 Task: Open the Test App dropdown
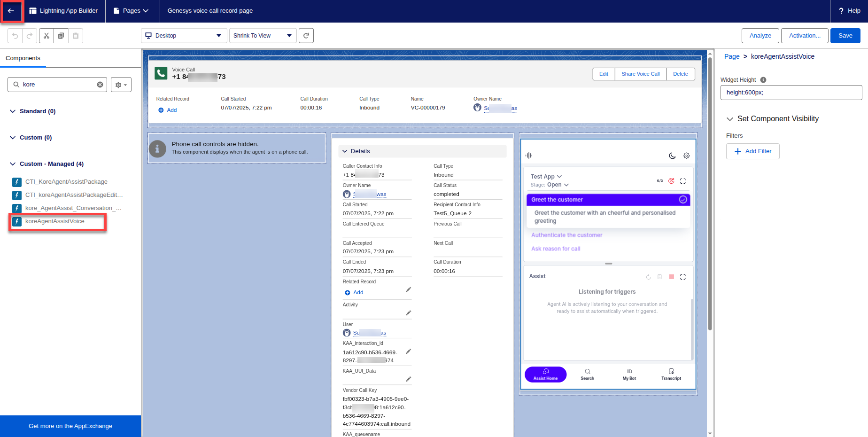[546, 177]
